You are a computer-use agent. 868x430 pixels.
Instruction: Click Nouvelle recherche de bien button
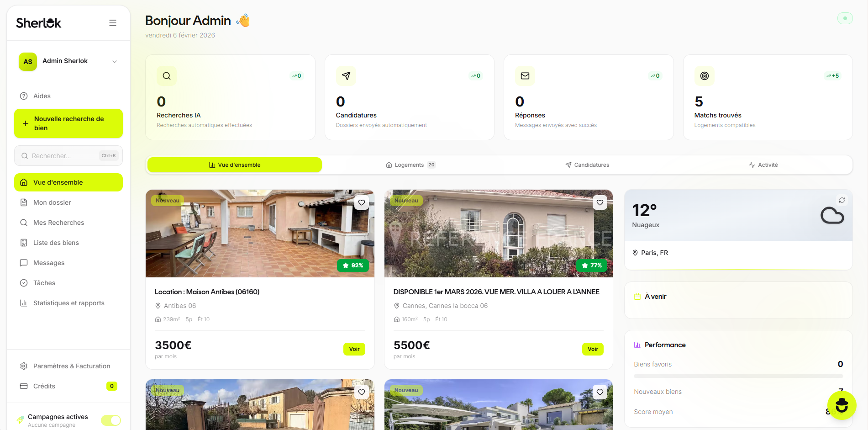pos(68,123)
